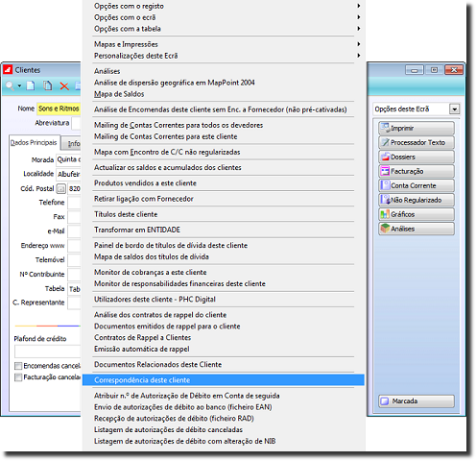The height and width of the screenshot is (461, 476).
Task: Open Monitor de responsabilidades financeiras deste cliente
Action: 224,283
